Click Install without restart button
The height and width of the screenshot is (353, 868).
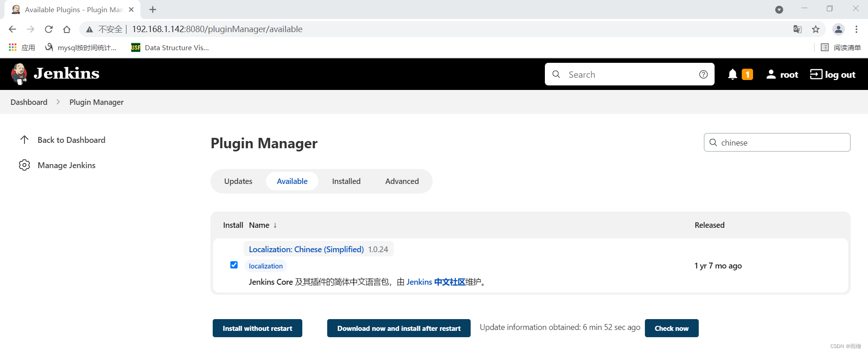pyautogui.click(x=258, y=328)
